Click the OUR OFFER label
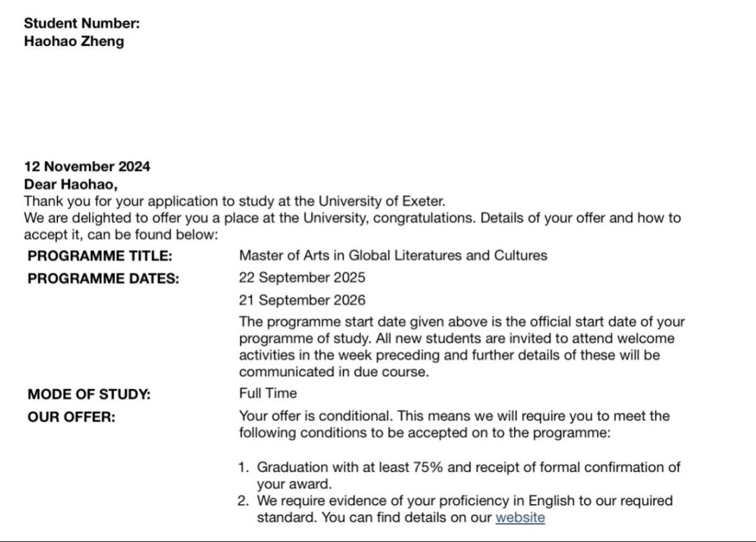Screen dimensions: 756x542 [x=71, y=418]
